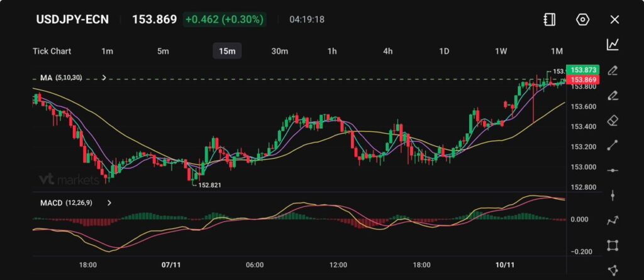
Task: Select the rectangle drawing tool
Action: [613, 245]
